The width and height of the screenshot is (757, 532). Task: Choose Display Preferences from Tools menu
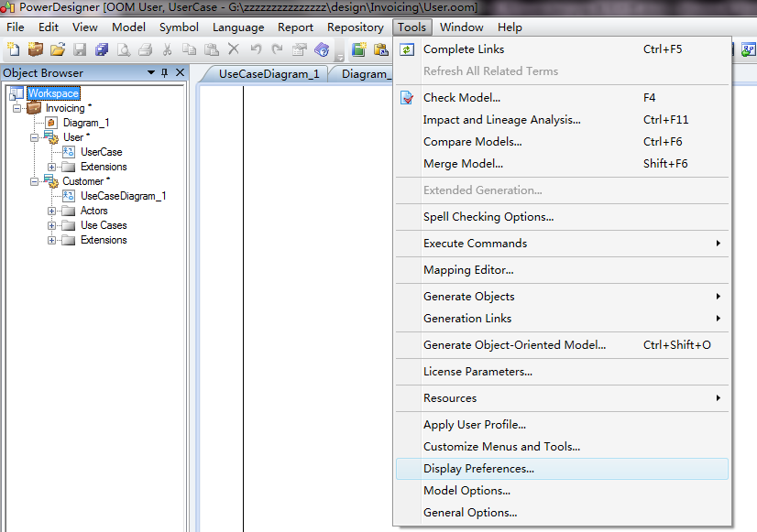[x=562, y=468]
